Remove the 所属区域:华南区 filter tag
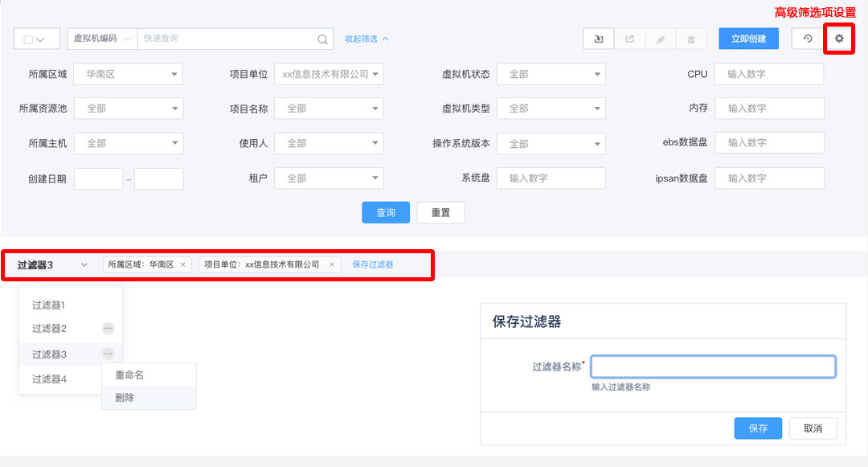868x467 pixels. [x=183, y=264]
